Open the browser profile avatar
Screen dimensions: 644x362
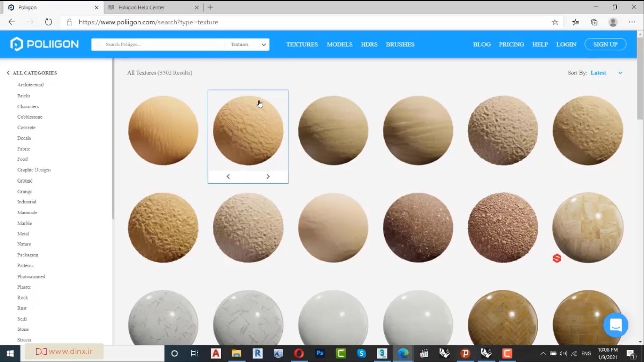[613, 22]
